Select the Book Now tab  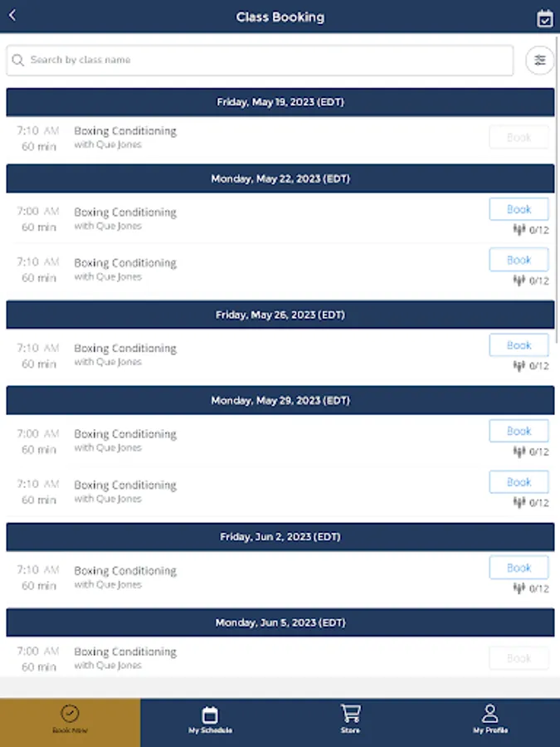70,720
